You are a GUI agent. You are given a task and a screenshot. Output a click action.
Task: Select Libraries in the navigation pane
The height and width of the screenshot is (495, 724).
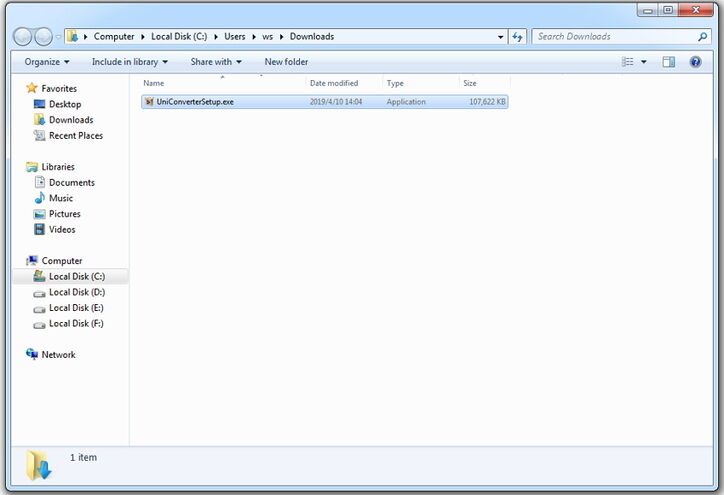(58, 167)
